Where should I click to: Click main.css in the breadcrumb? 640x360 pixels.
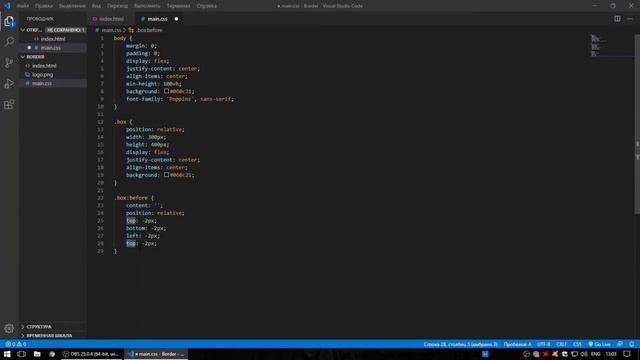click(x=111, y=30)
